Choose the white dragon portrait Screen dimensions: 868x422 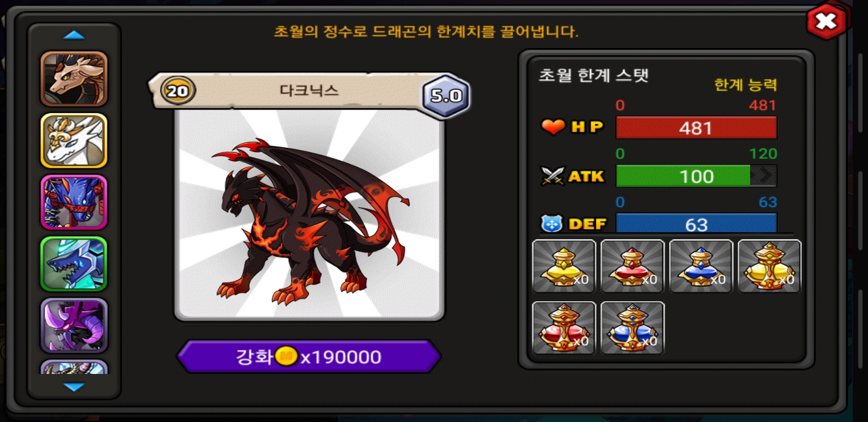click(74, 141)
